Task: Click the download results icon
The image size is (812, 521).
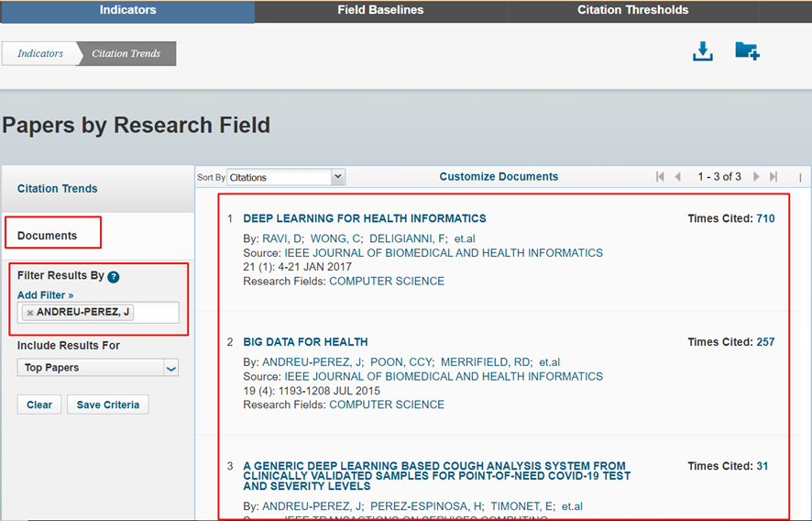Action: click(703, 51)
